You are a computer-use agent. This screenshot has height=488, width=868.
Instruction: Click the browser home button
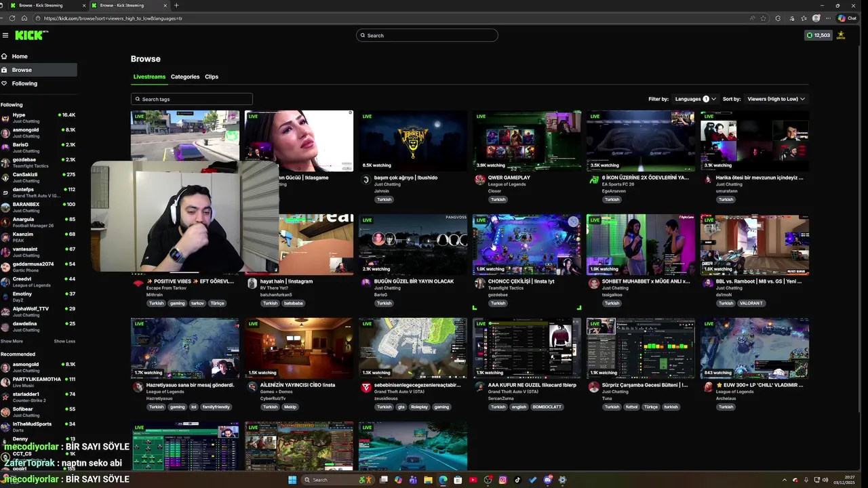24,18
